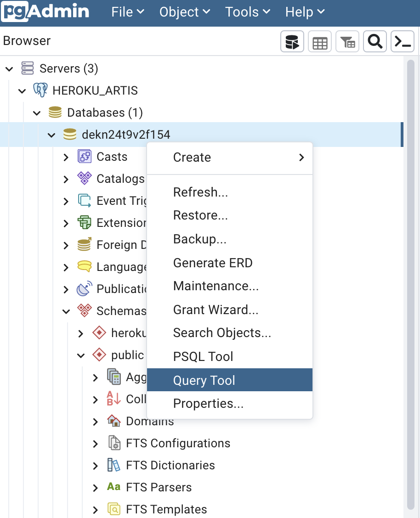Expand the Catalogs node
The image size is (420, 518).
(66, 179)
